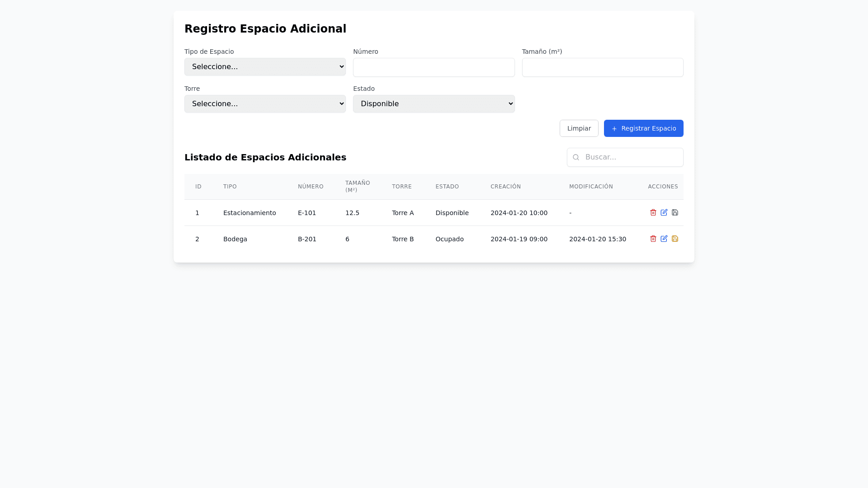Screen dimensions: 868x488
Task: Delete the Bodega B-201 row
Action: tap(653, 239)
